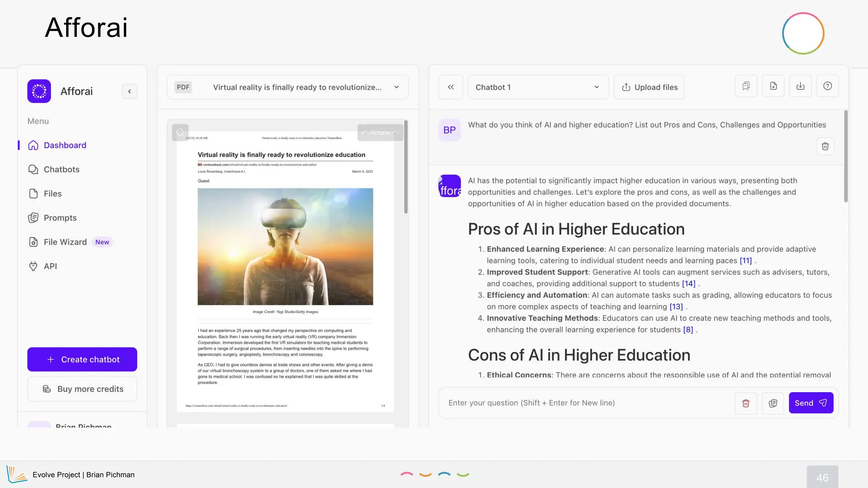Screen dimensions: 868x488
Task: Click the download icon in chat toolbar
Action: pos(800,86)
